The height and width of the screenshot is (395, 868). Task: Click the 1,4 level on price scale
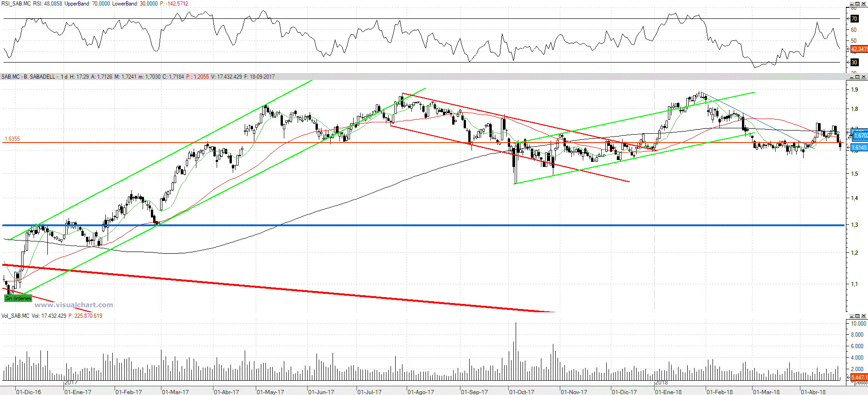coord(854,198)
